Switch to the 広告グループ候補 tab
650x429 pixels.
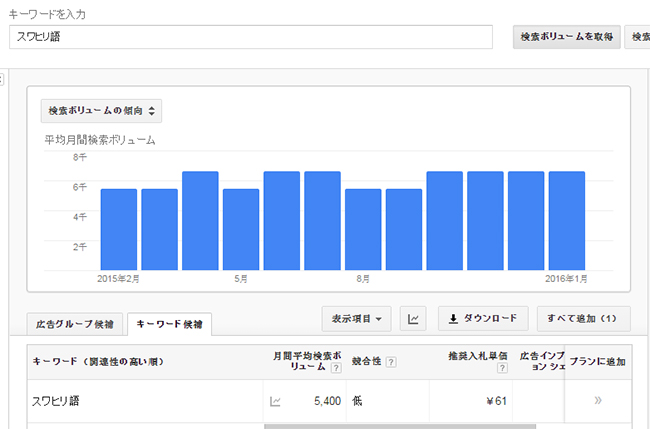(75, 324)
